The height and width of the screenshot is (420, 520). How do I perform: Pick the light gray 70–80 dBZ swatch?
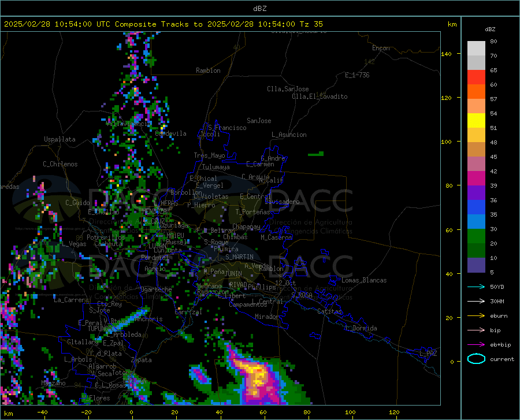(x=476, y=49)
